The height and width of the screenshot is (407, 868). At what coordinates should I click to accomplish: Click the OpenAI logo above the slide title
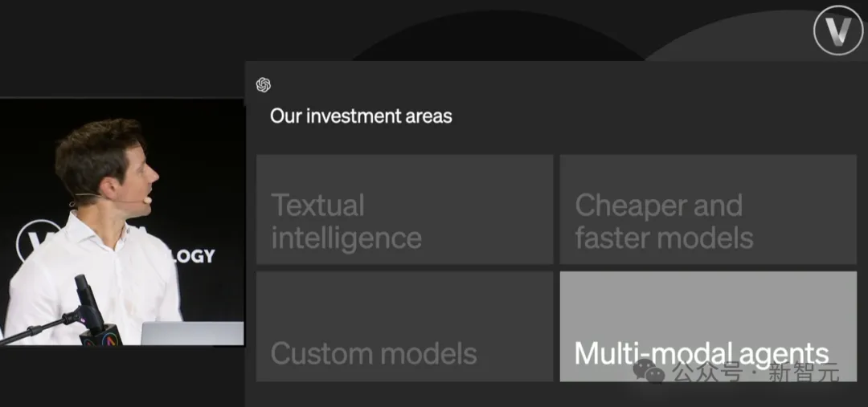click(x=263, y=85)
